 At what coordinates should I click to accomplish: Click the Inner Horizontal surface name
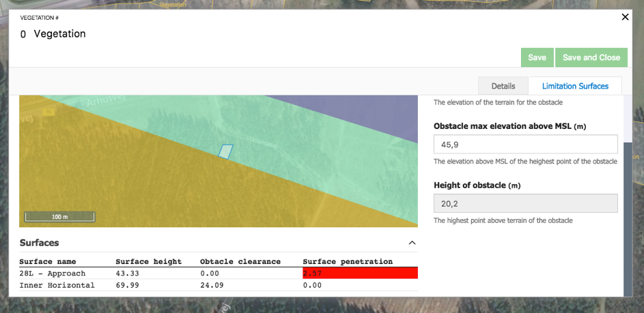pos(57,285)
